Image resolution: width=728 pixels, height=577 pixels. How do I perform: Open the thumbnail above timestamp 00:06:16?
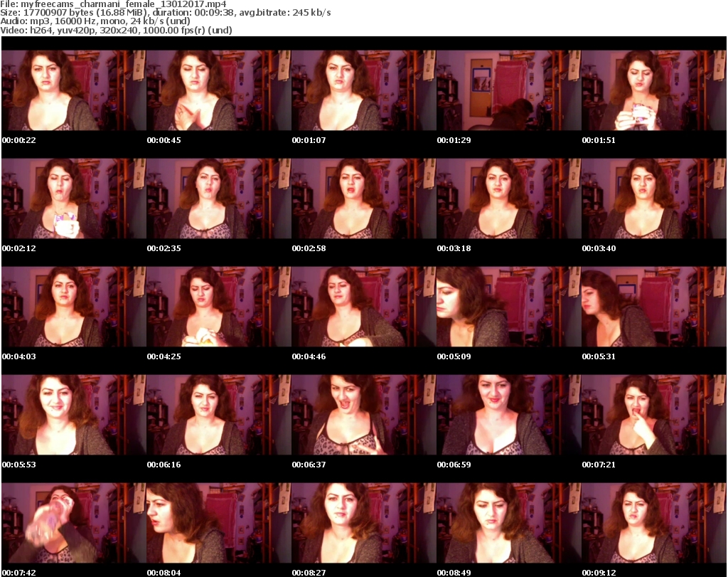tap(219, 415)
